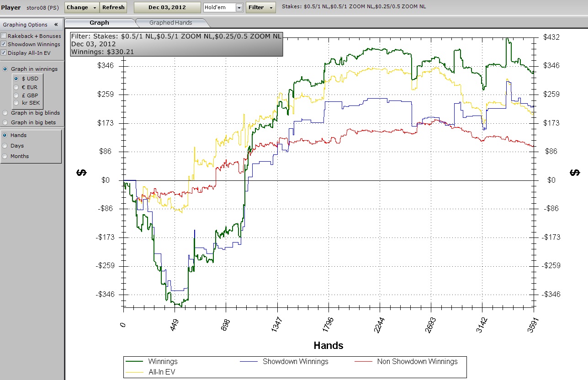The width and height of the screenshot is (588, 380).
Task: Group graph by Months
Action: (5, 156)
